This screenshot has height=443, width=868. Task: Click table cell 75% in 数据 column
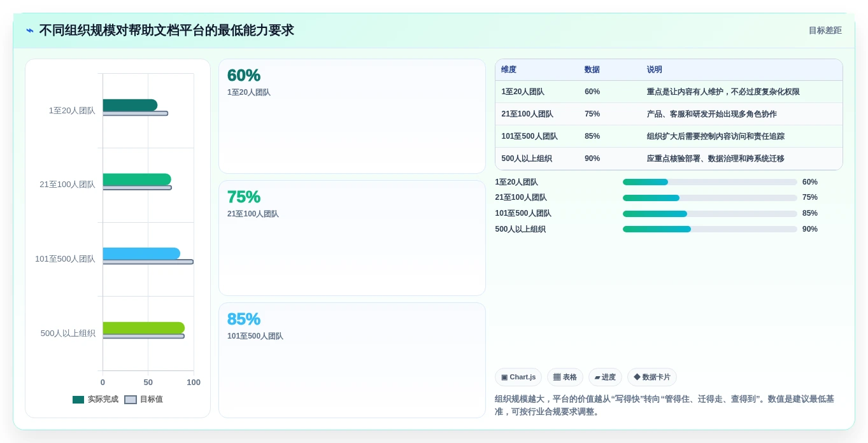click(592, 114)
